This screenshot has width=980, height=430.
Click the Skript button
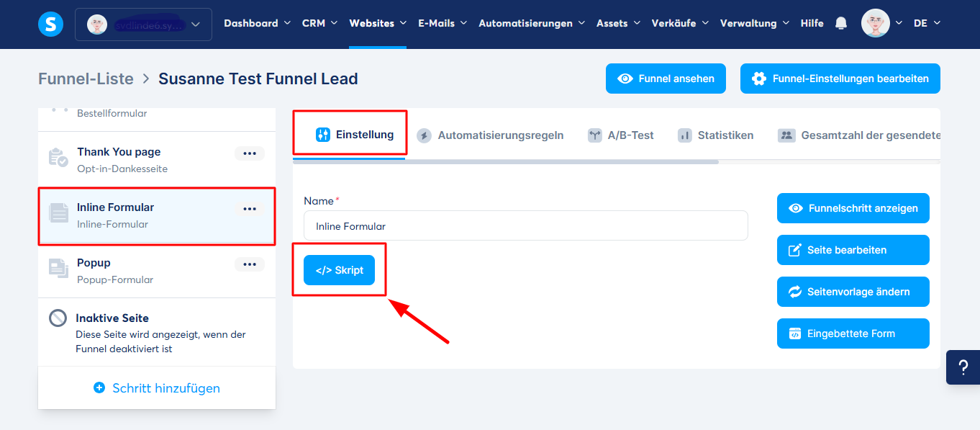(x=339, y=270)
